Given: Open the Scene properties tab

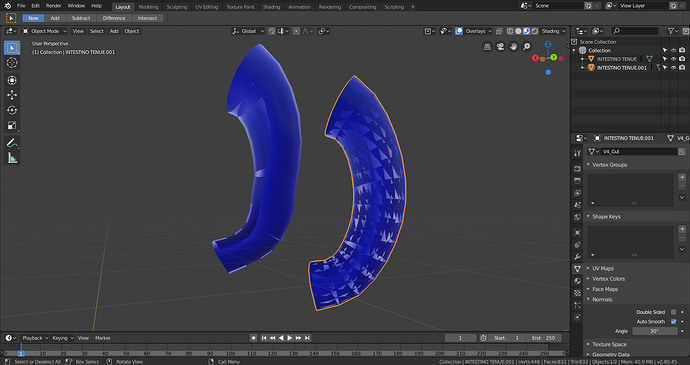Looking at the screenshot, I should pyautogui.click(x=578, y=205).
